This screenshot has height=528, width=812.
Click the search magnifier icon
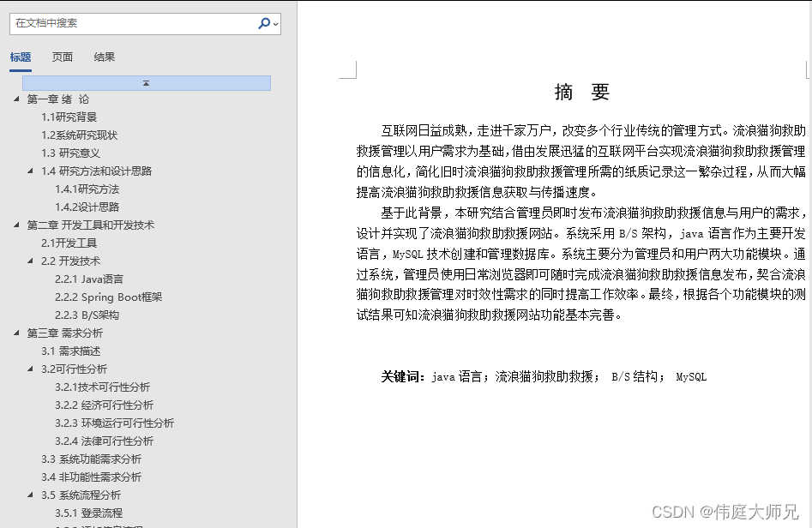click(264, 23)
